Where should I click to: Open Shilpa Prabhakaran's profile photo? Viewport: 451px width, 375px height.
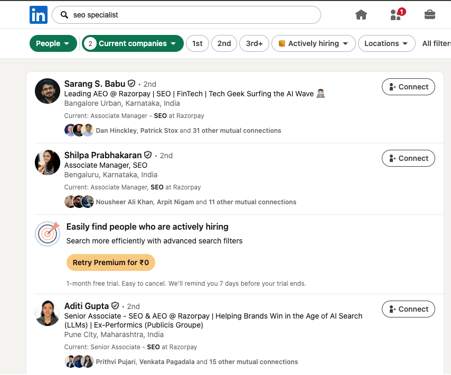click(47, 162)
